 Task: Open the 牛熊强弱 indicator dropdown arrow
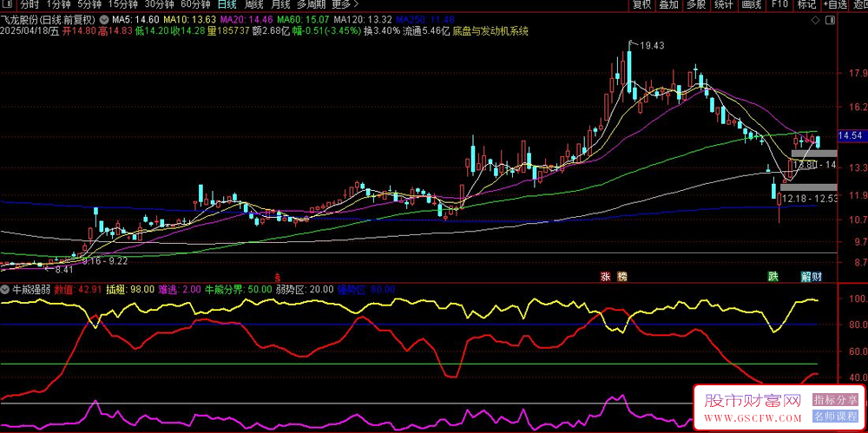click(x=5, y=289)
